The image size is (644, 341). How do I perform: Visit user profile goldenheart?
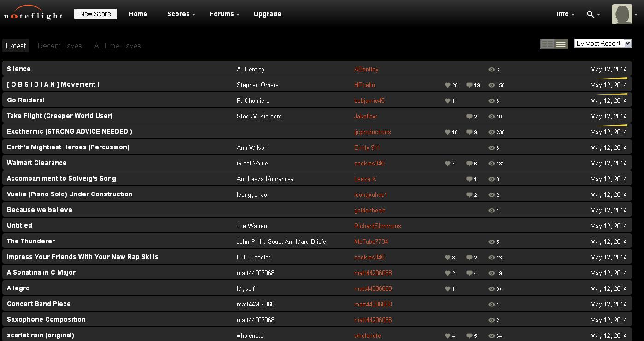369,211
